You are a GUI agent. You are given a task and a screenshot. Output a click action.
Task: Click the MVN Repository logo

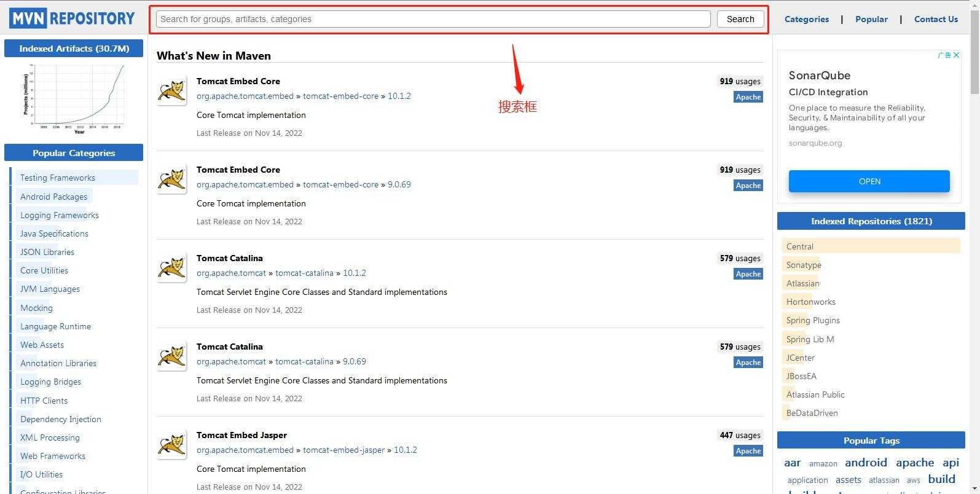(x=72, y=18)
